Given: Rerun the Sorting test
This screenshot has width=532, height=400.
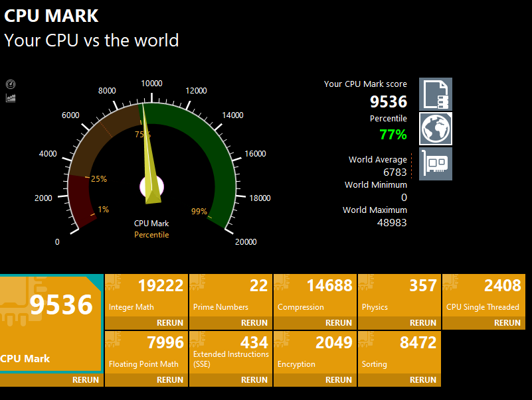Looking at the screenshot, I should [x=423, y=380].
